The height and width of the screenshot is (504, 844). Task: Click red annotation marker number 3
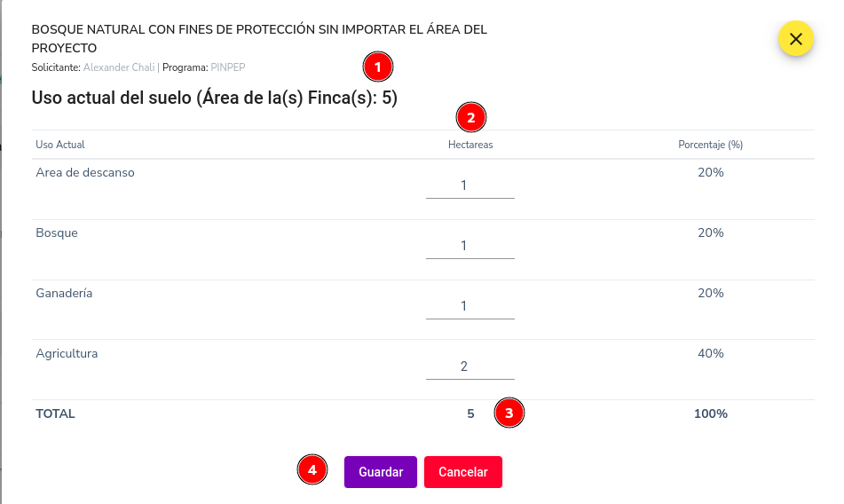[x=509, y=413]
